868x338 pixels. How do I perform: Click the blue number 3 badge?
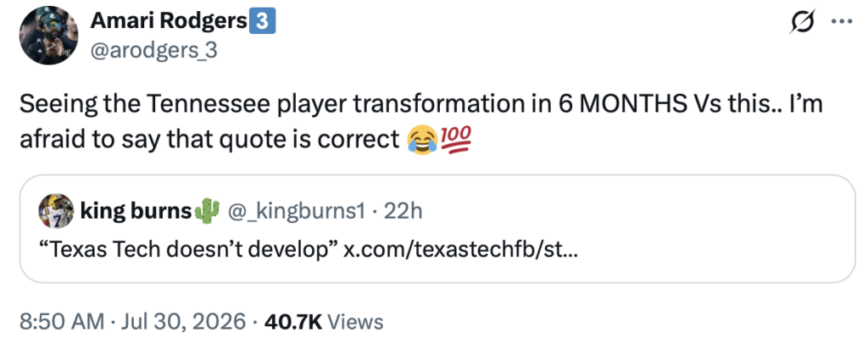[x=263, y=21]
